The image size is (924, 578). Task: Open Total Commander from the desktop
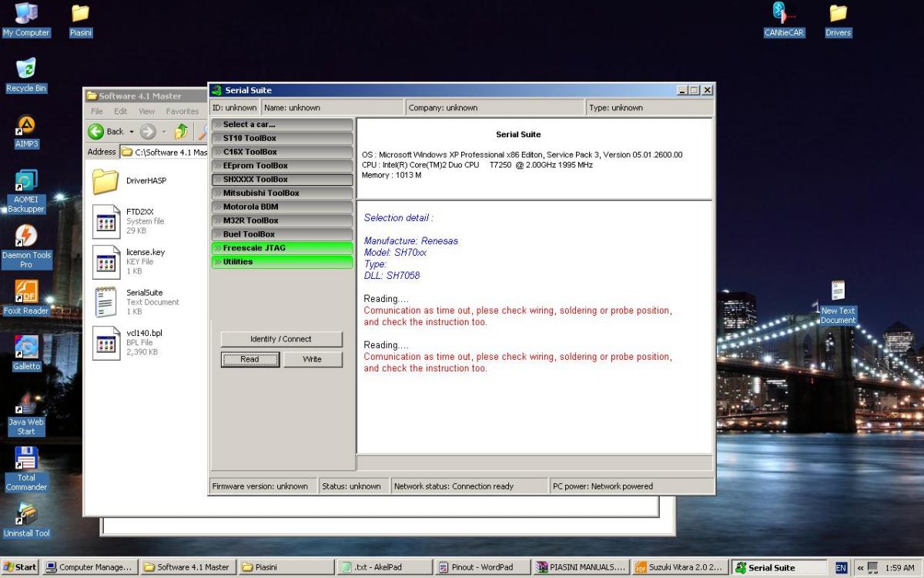[26, 459]
